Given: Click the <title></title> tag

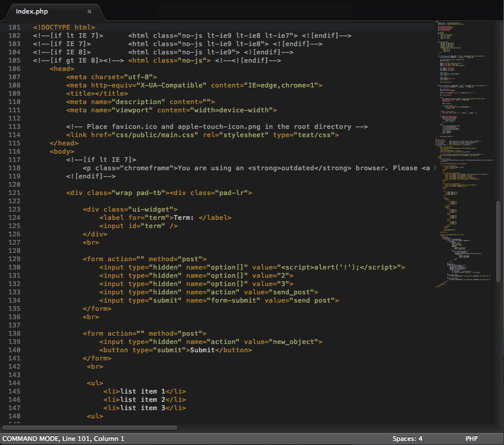Looking at the screenshot, I should (x=97, y=93).
